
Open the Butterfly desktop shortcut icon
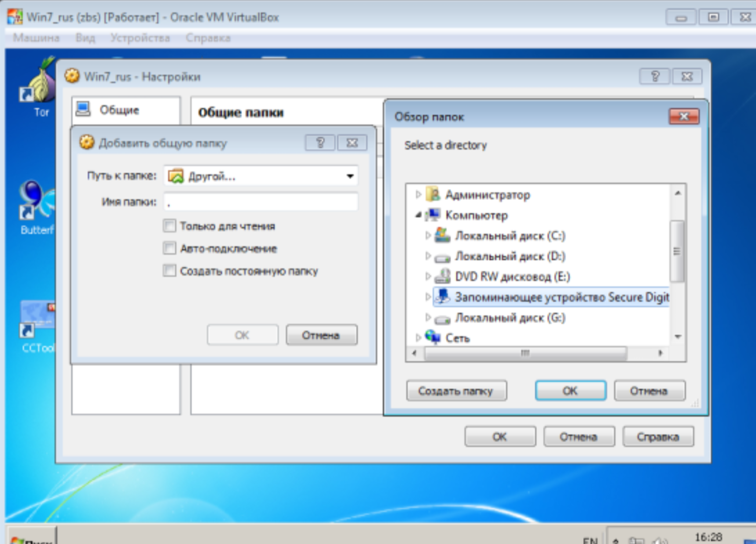[37, 200]
